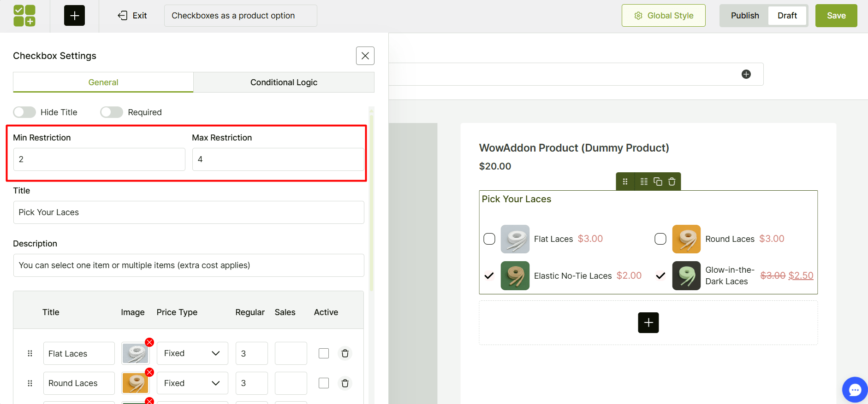Screen dimensions: 868x404
Task: Open Global Style settings
Action: 663,16
